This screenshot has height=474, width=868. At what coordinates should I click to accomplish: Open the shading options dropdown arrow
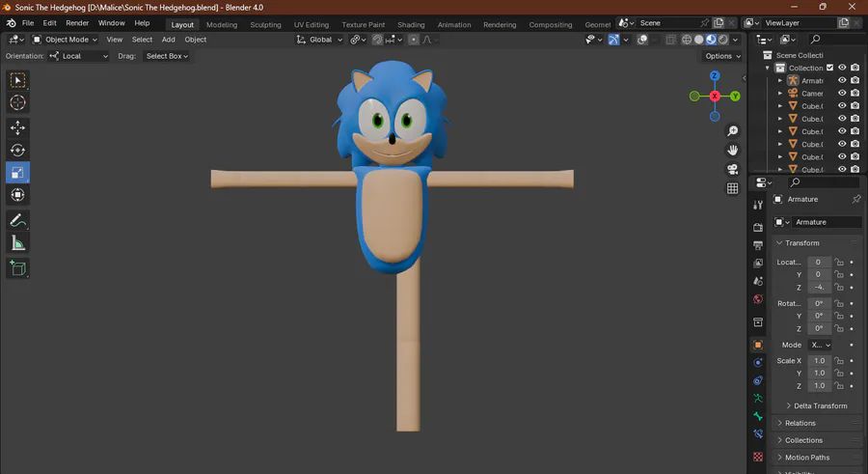[x=735, y=40]
